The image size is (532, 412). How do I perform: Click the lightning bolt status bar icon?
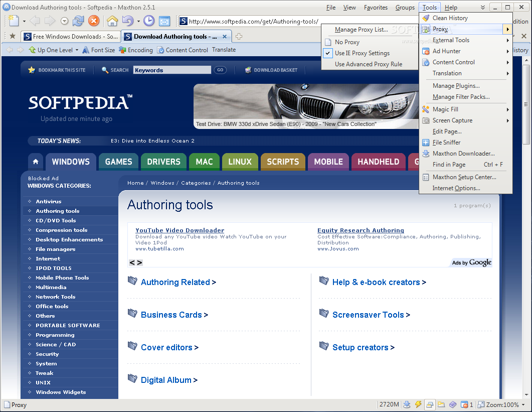[418, 404]
